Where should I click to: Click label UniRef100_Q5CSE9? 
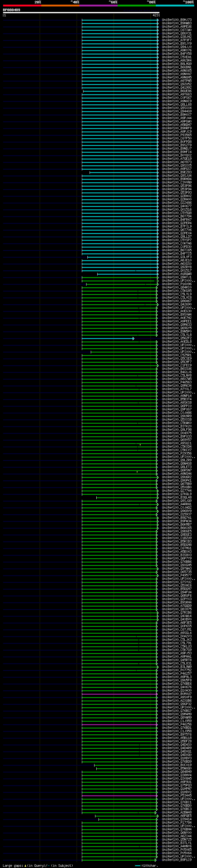[x=176, y=358]
